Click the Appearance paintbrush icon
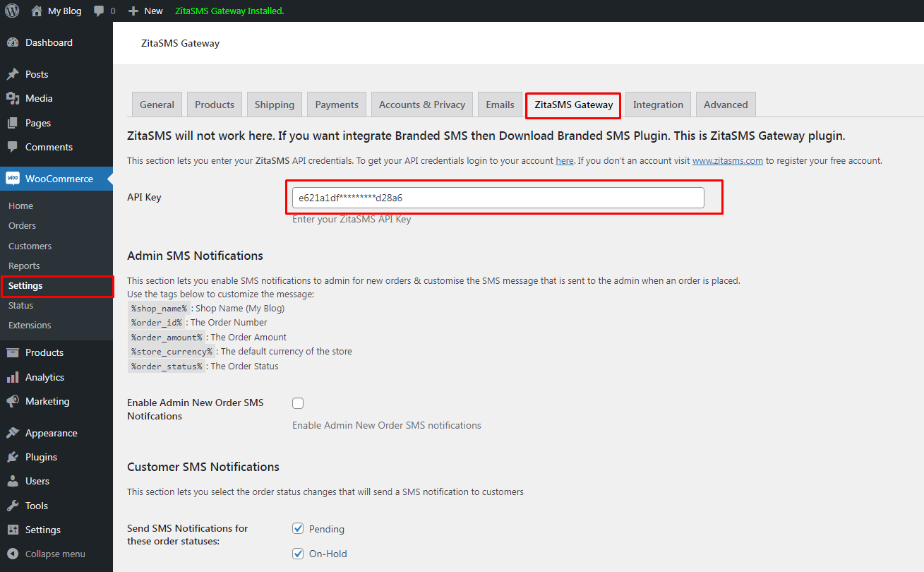The width and height of the screenshot is (924, 572). (13, 433)
